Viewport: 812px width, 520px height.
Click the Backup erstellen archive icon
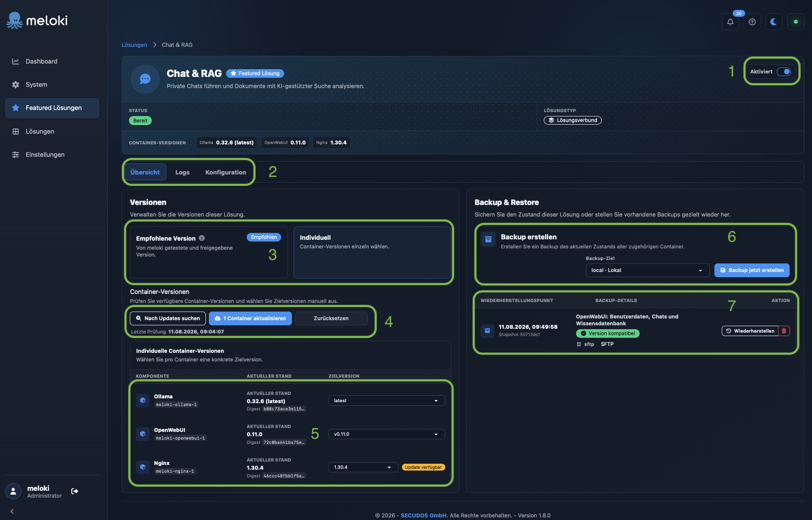pyautogui.click(x=488, y=239)
